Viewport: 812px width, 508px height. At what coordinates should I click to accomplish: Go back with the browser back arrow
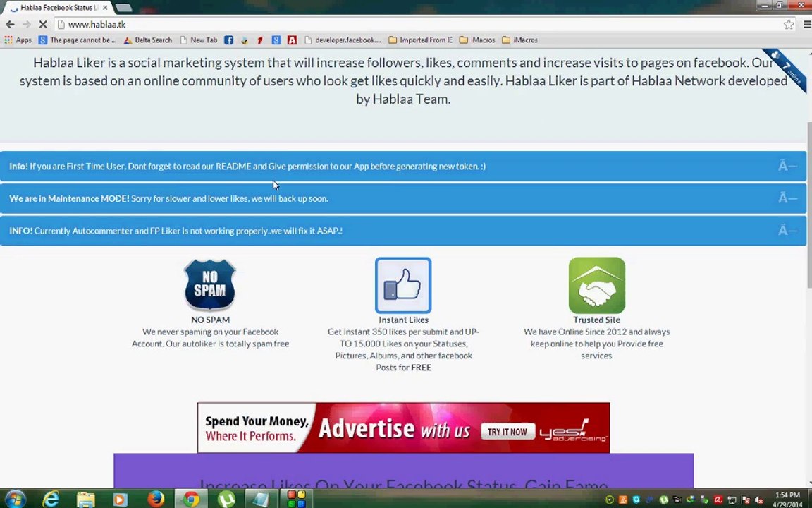(10, 25)
